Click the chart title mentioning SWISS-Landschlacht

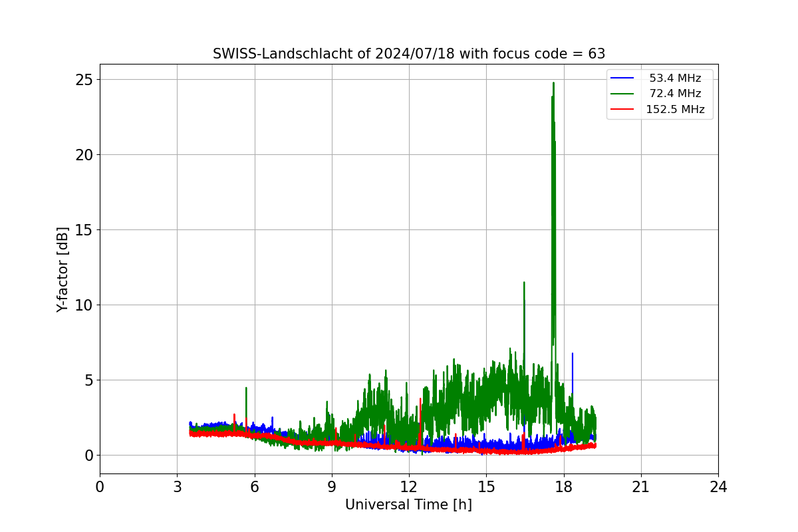pos(409,54)
